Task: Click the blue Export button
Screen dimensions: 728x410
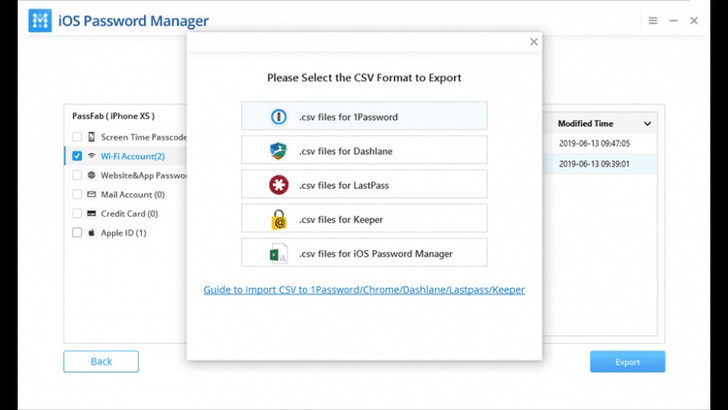Action: 627,362
